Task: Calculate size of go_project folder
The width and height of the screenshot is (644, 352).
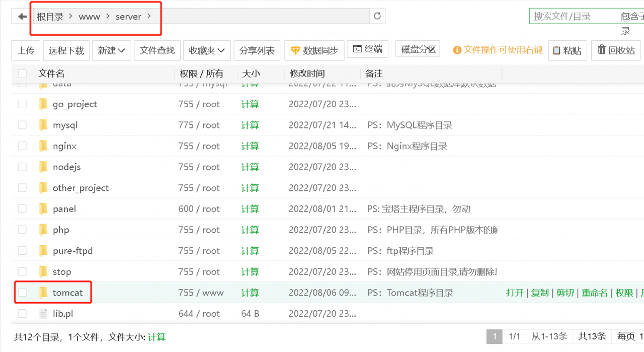Action: pyautogui.click(x=250, y=104)
